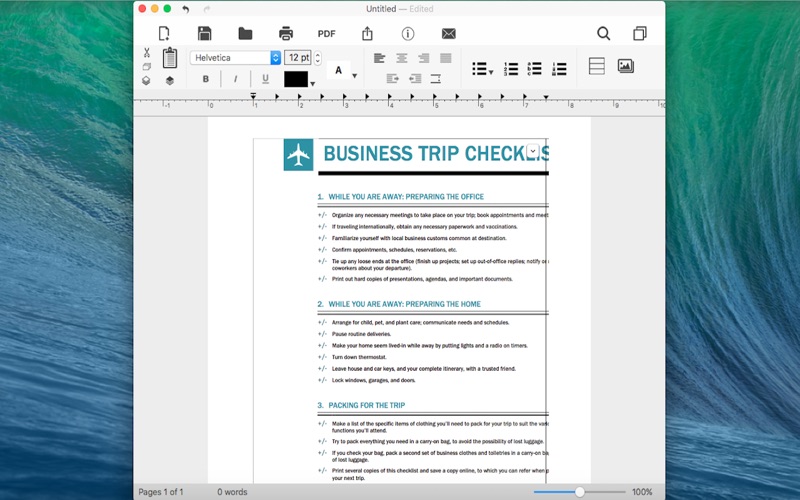Print the document
800x500 pixels.
(286, 34)
